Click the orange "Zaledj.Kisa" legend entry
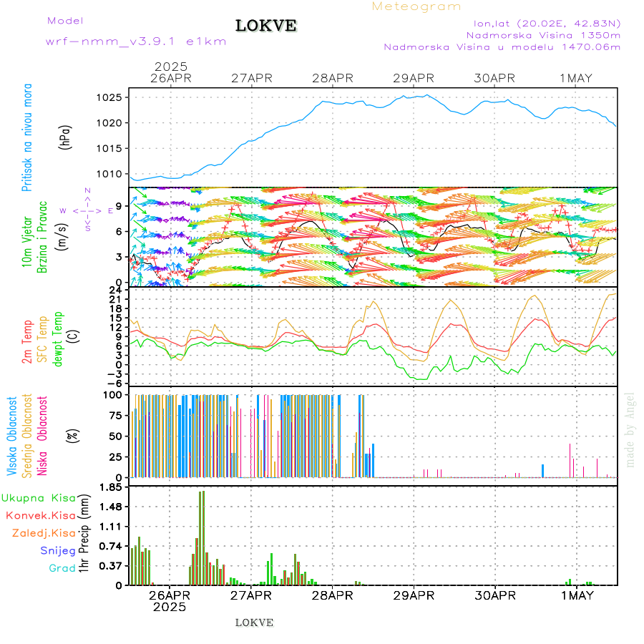Viewport: 644px width, 644px height. [44, 534]
